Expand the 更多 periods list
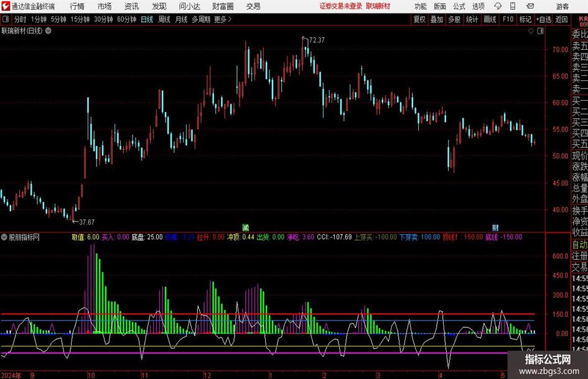The image size is (588, 379). pos(223,19)
